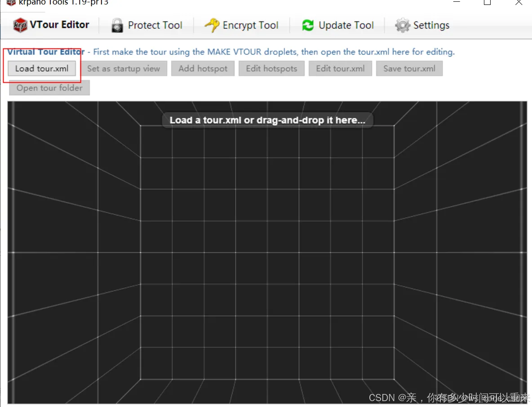The image size is (532, 407).
Task: Click the Edit hotspots button
Action: point(271,69)
